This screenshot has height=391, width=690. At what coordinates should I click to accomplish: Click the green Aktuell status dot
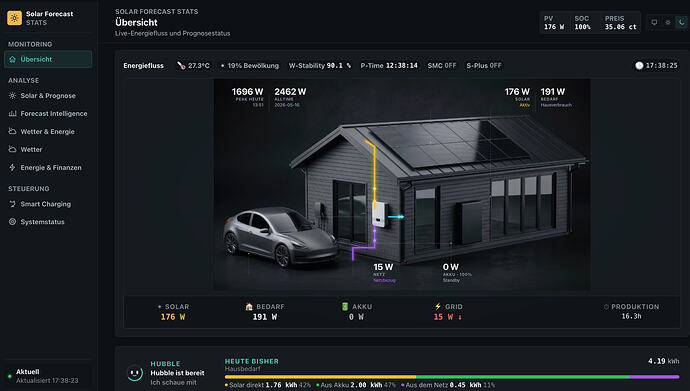point(10,376)
